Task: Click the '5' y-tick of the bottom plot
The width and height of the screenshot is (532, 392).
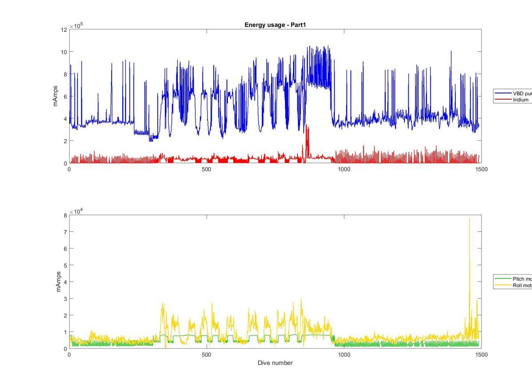Action: (x=65, y=265)
